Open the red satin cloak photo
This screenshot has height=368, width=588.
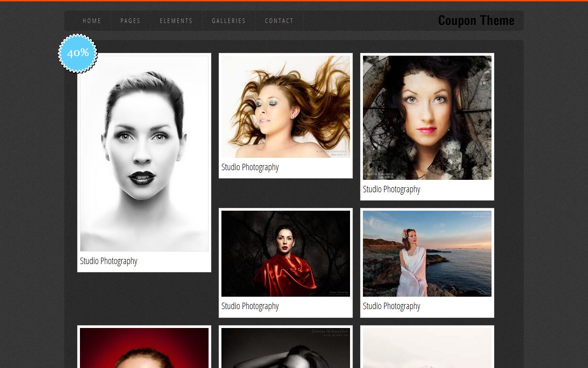286,253
